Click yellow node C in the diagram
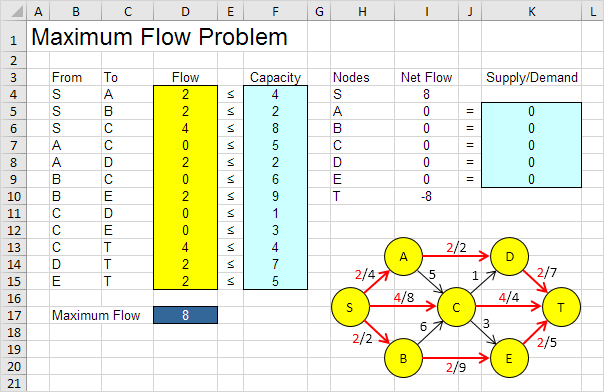 click(x=456, y=307)
